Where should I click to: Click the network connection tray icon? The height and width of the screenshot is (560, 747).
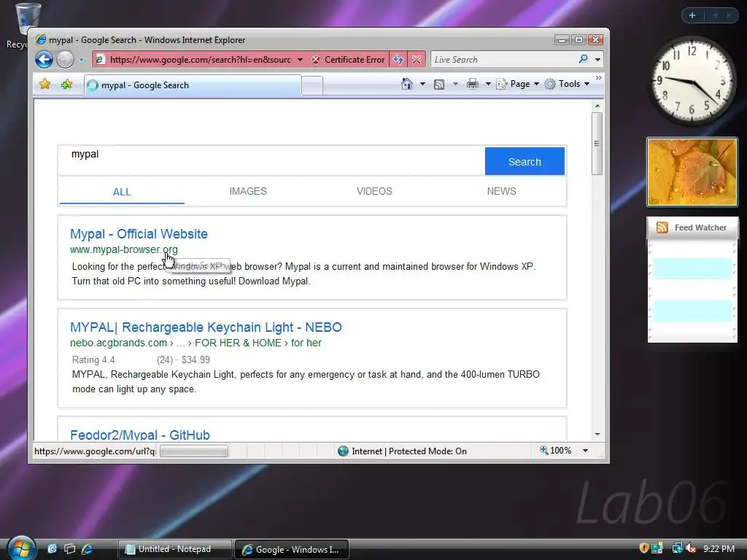[676, 548]
